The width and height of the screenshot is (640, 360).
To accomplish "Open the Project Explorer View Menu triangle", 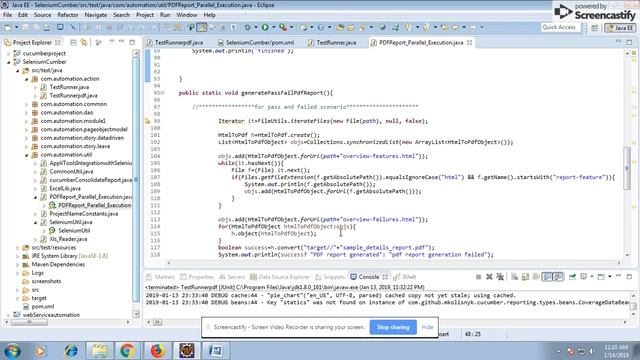I will pos(111,42).
